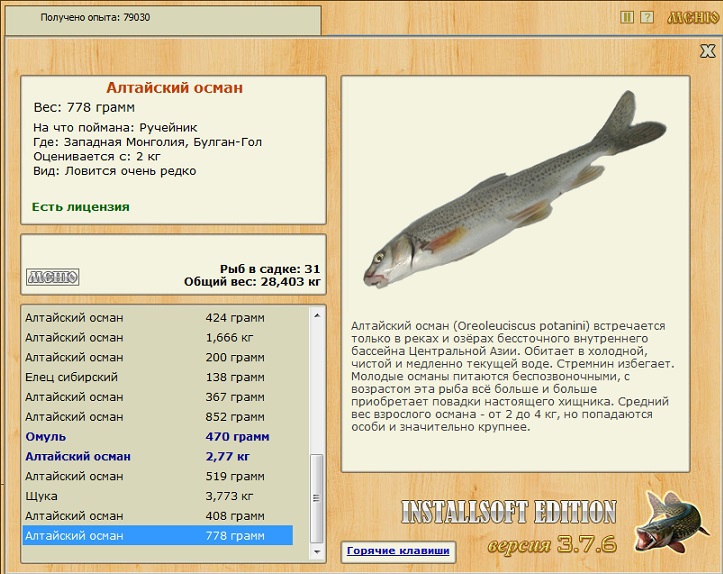Screen dimensions: 723x574
Task: Click the Где: Западная Монголия, Булган-Гол line
Action: pos(148,142)
